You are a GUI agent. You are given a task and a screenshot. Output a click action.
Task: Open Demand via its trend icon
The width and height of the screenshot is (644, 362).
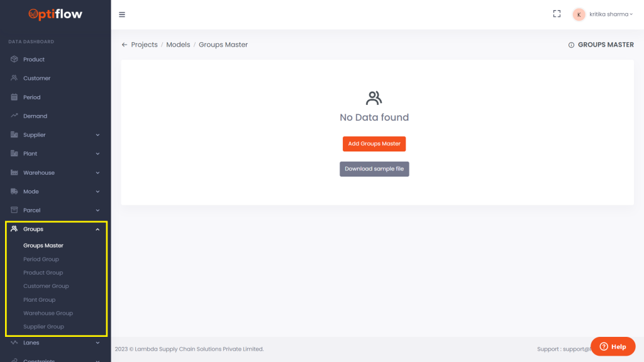[x=14, y=116]
